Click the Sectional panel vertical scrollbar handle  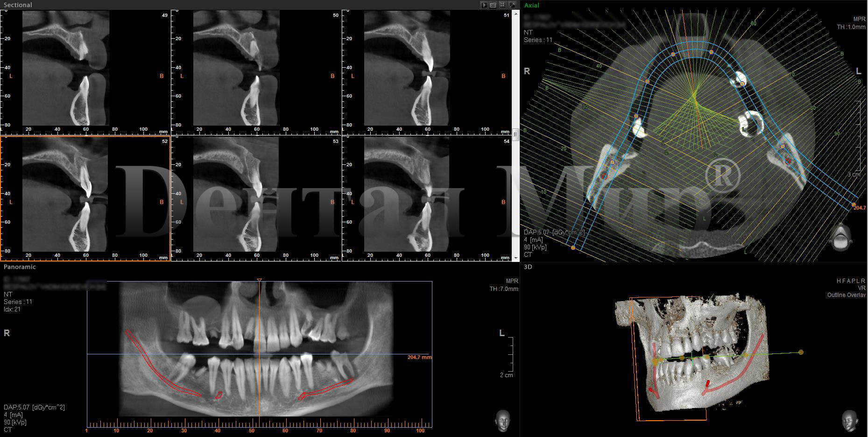516,134
